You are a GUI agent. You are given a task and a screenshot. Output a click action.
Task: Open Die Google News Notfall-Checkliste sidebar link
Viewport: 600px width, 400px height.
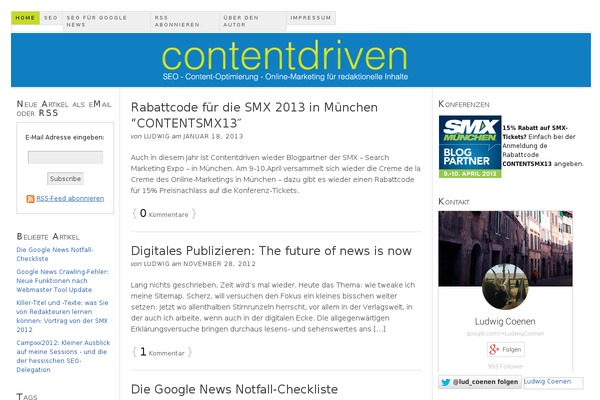point(55,254)
